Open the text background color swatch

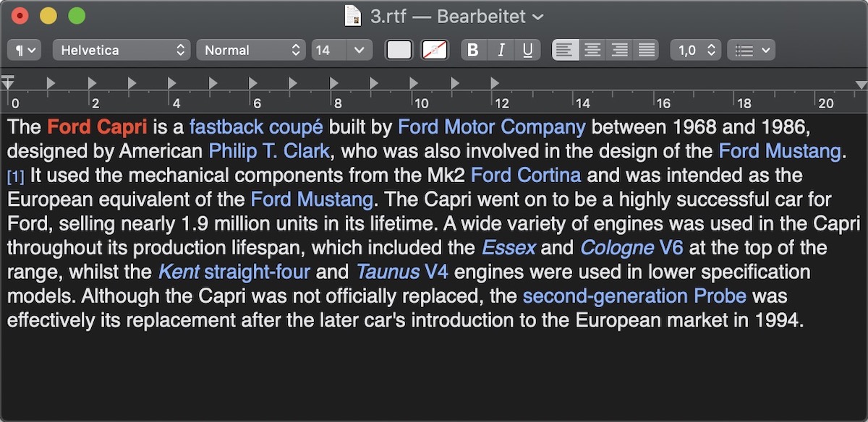pos(435,50)
